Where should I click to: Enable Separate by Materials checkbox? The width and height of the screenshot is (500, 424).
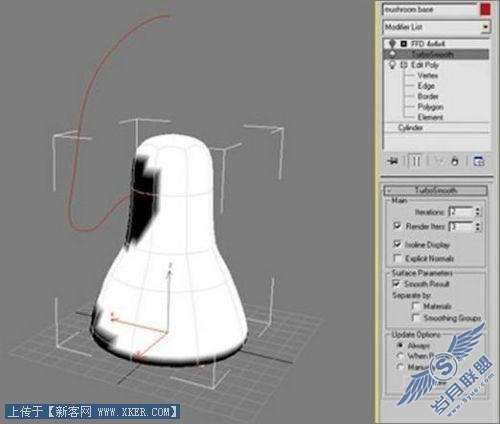point(416,306)
